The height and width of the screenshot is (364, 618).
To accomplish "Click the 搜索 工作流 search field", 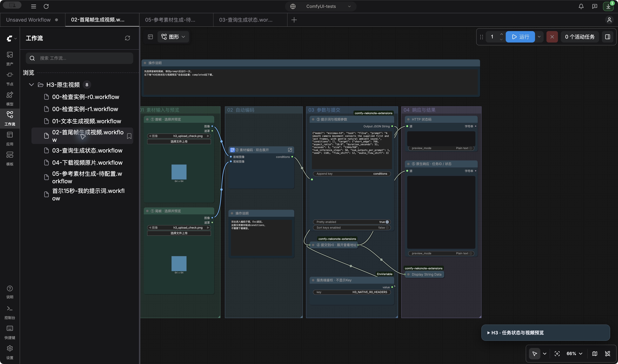I will pos(80,58).
